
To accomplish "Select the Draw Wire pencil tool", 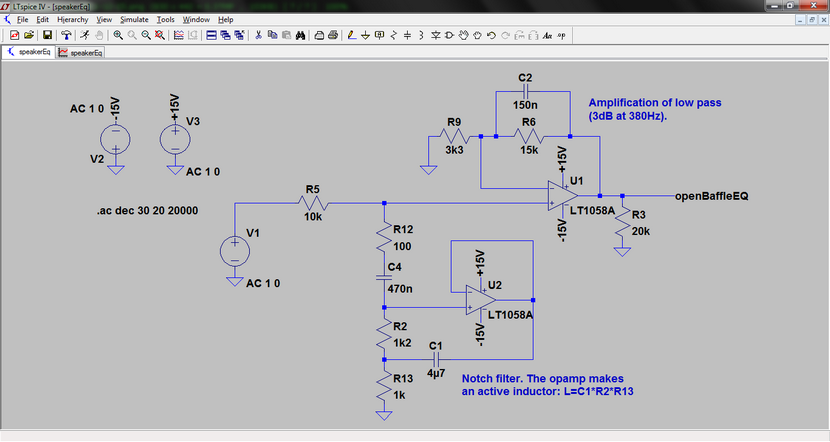I will (351, 35).
